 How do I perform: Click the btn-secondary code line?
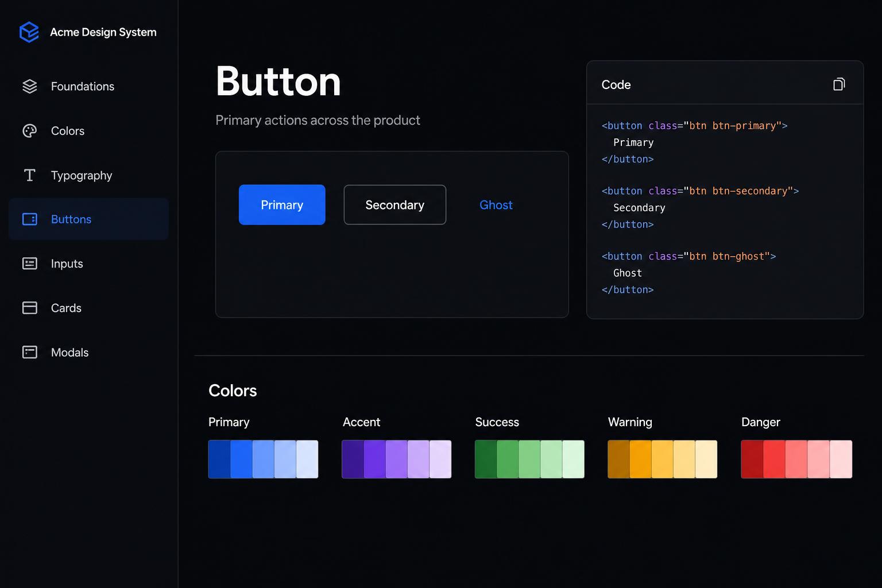700,191
